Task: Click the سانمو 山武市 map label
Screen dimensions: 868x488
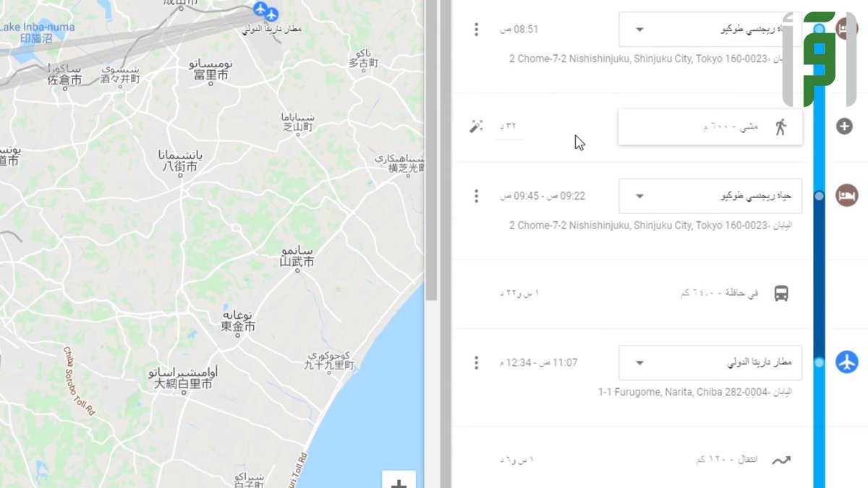Action: click(297, 256)
